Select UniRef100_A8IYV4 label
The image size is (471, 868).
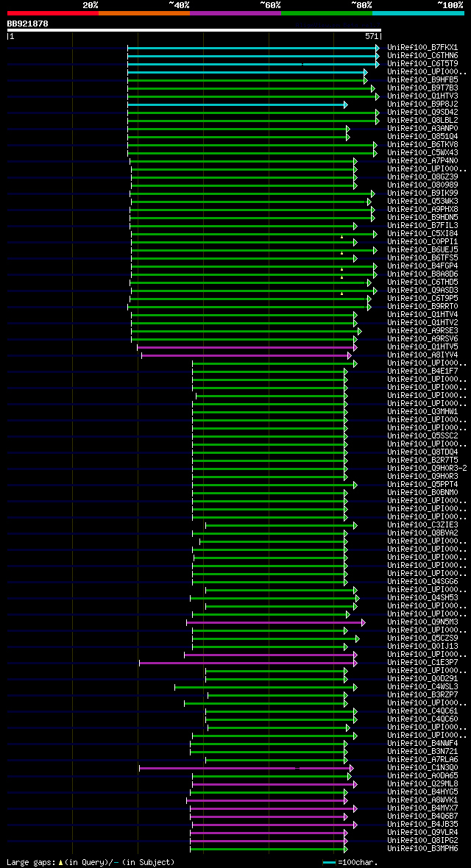click(x=422, y=355)
